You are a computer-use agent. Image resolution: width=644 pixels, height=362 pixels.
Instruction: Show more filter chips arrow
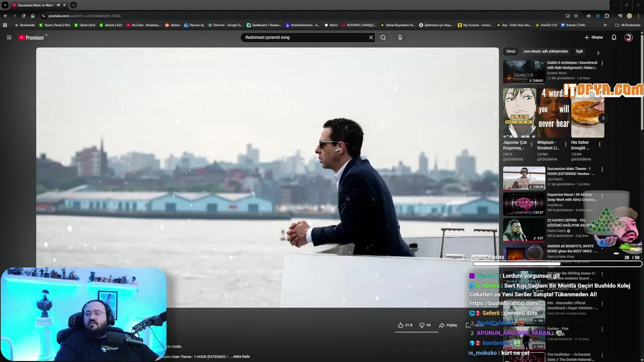point(598,53)
